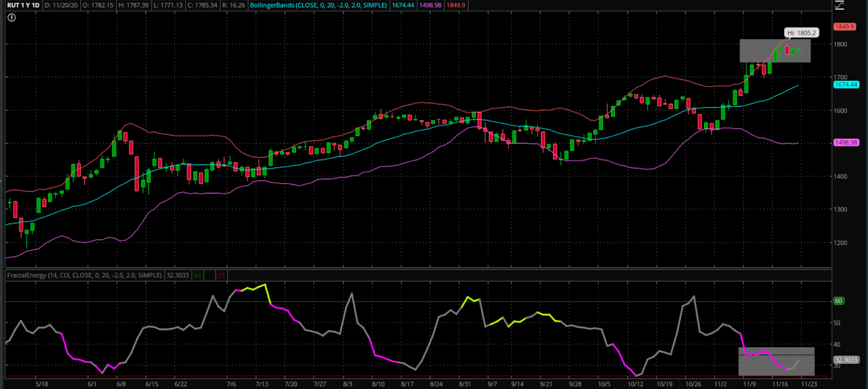Click the 1400 price axis label
868x389 pixels.
[840, 176]
